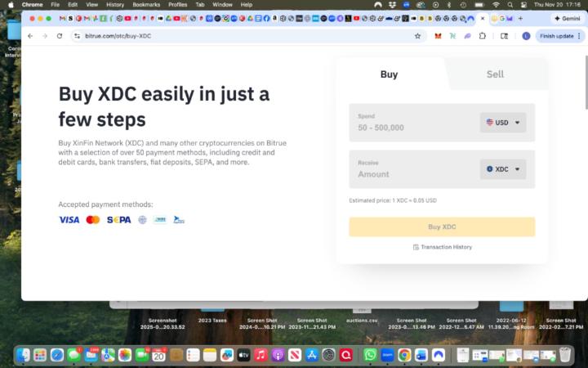Bookmark this page with the star icon
The height and width of the screenshot is (368, 588).
point(417,36)
